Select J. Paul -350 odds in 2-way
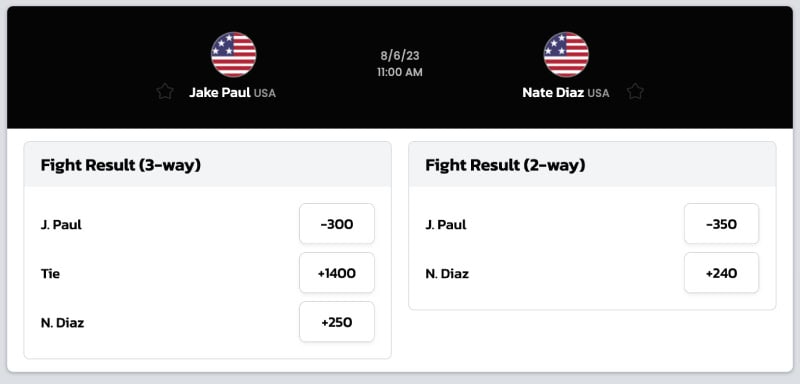 tap(721, 224)
